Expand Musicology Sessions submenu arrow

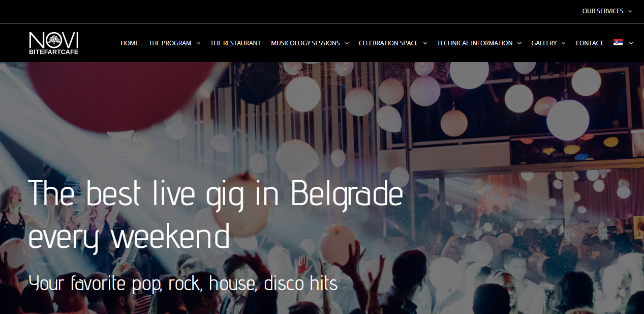click(347, 43)
